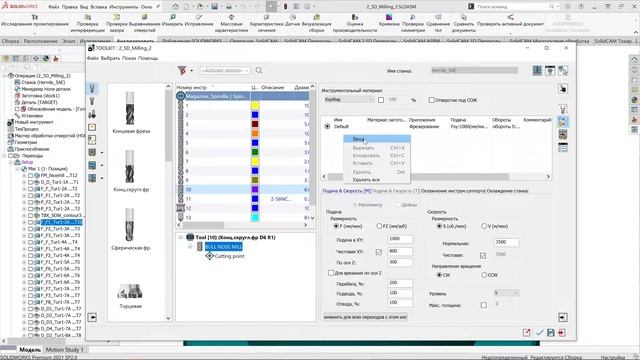Viewport: 640px width, 360px height.
Task: Click the magnifier search icon in ToolKit
Action: point(259,70)
